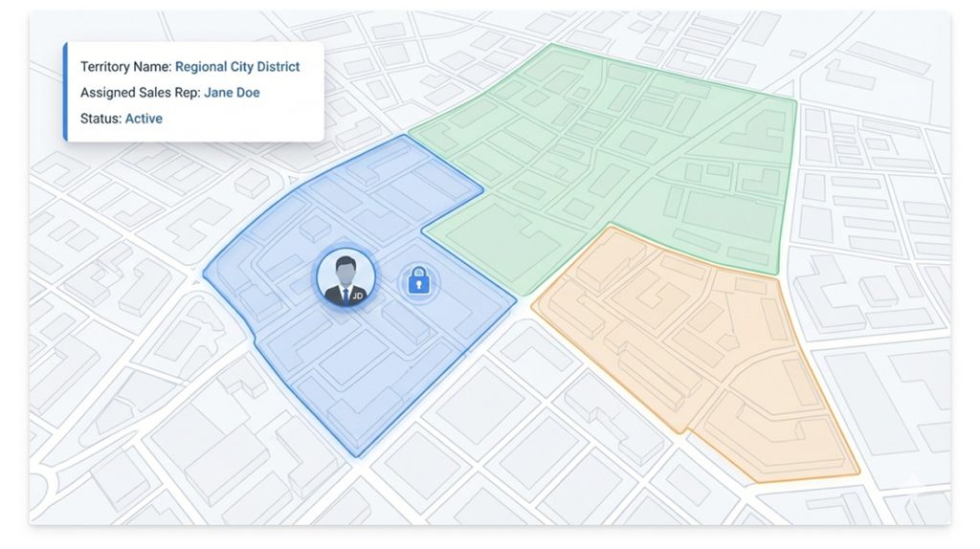Click the blue accent bar on info card
This screenshot has height=549, width=980.
point(65,92)
